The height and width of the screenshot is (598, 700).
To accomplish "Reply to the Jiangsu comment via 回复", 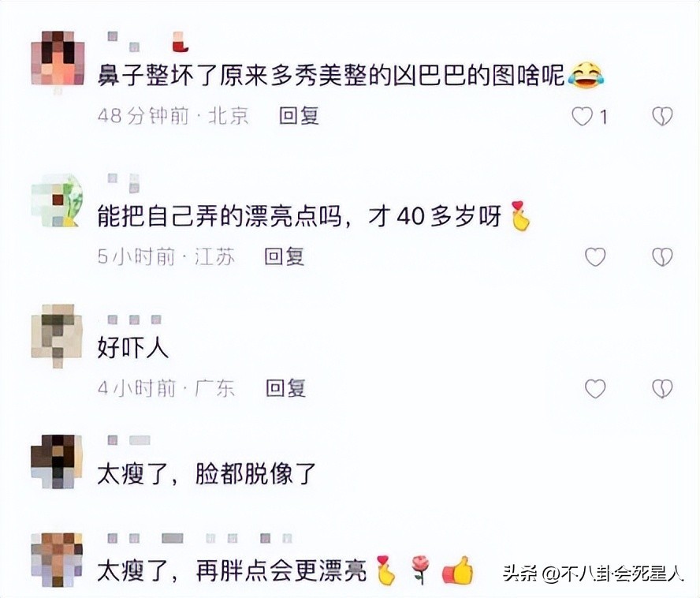I will pyautogui.click(x=285, y=256).
